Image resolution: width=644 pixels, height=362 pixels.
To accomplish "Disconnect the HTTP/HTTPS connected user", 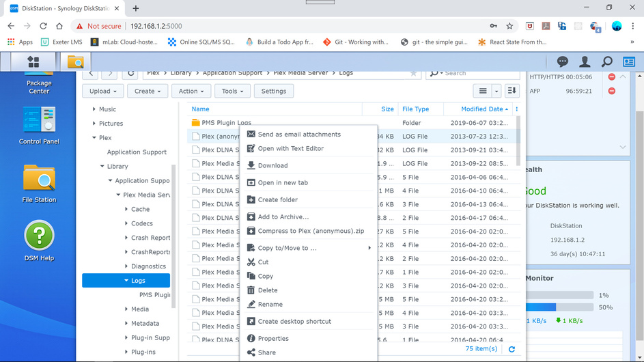I will (611, 76).
